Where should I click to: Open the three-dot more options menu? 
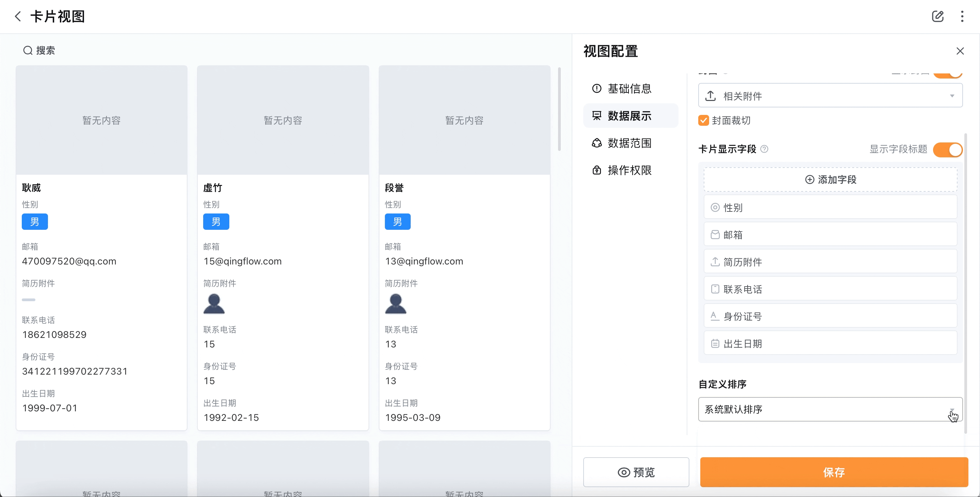point(962,16)
